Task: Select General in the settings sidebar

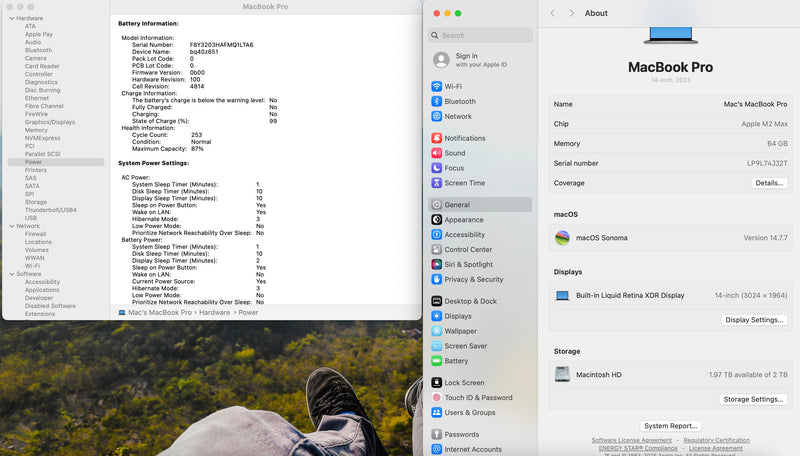Action: [480, 205]
